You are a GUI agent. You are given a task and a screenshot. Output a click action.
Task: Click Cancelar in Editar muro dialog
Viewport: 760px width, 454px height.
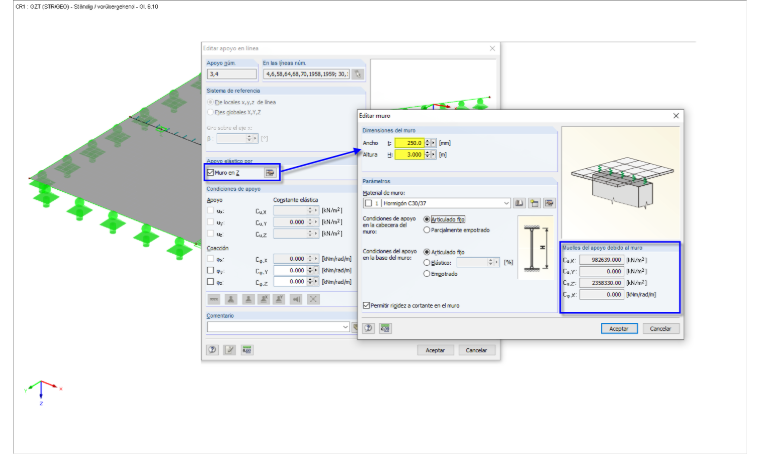point(660,329)
